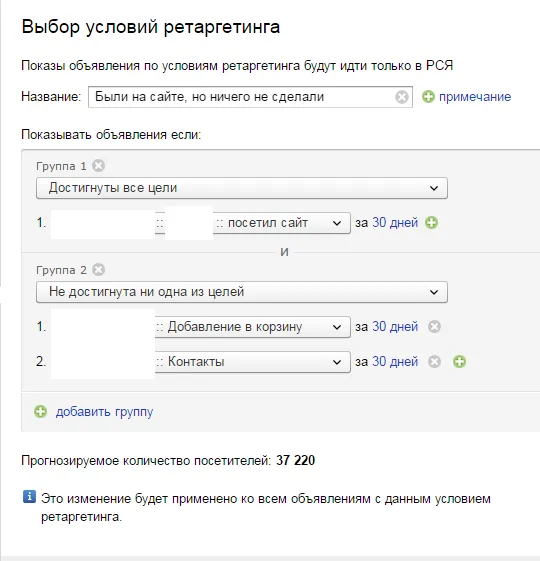Open the Достигнуты все цели dropdown
Viewport: 540px width, 561px height.
[x=242, y=188]
